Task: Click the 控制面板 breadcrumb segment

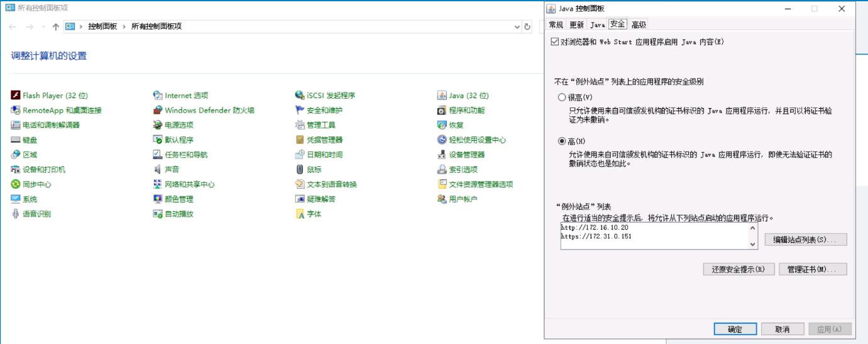Action: coord(102,26)
